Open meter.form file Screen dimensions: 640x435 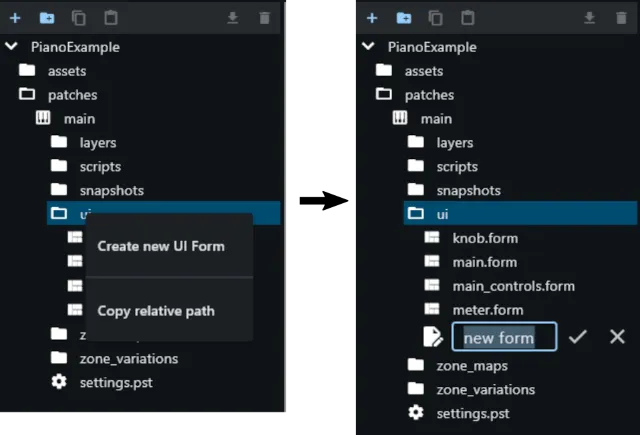coord(473,310)
